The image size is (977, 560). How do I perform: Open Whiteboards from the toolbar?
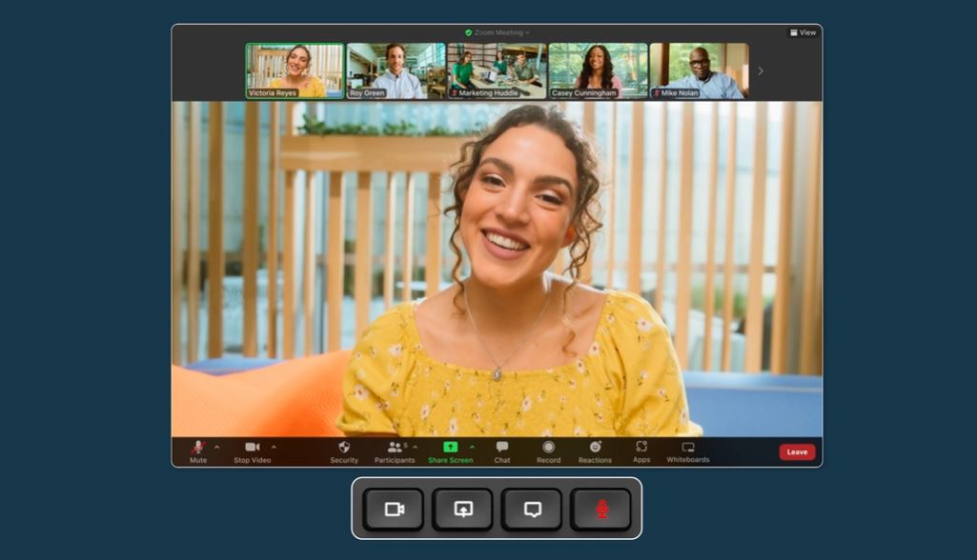(x=687, y=450)
